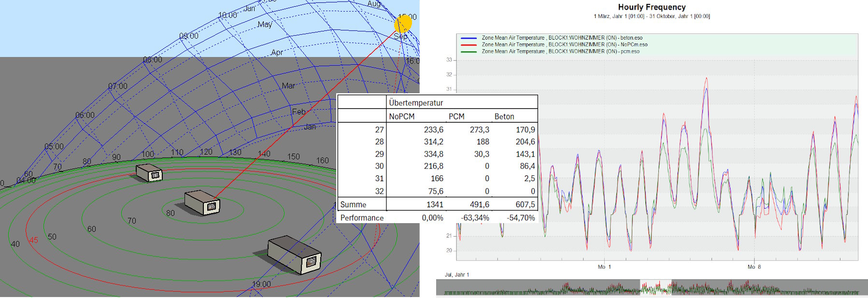Screen dimensions: 868x298
Task: Click the Summe row label
Action: (353, 205)
